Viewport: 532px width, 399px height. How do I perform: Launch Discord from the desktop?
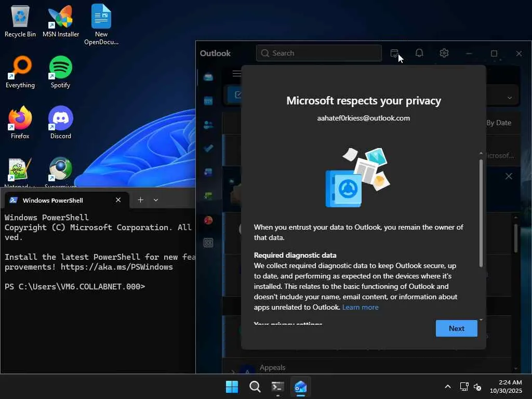coord(61,123)
